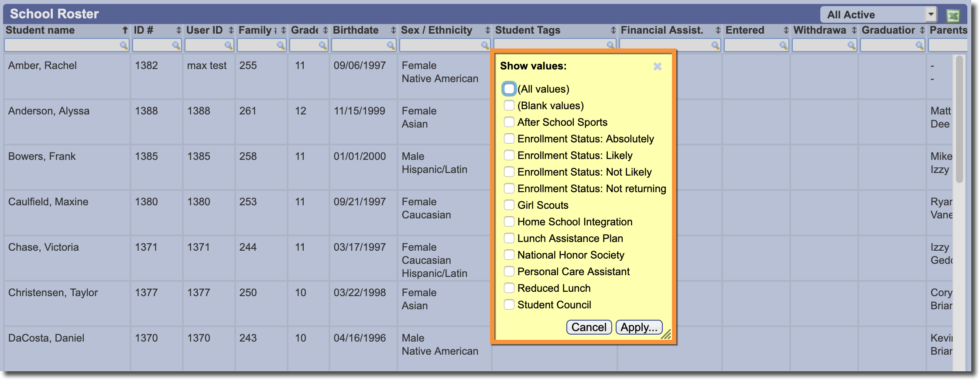The height and width of the screenshot is (380, 980).
Task: Click the Student Tags sort arrows
Action: (613, 30)
